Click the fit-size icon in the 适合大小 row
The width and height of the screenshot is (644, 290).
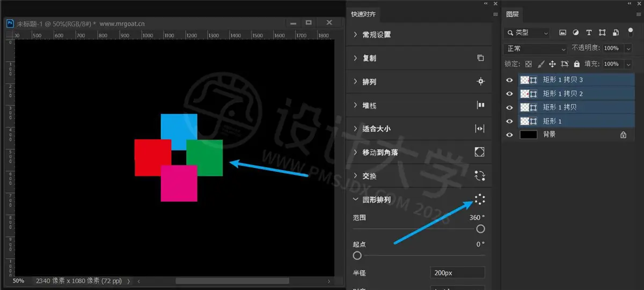[x=480, y=129]
